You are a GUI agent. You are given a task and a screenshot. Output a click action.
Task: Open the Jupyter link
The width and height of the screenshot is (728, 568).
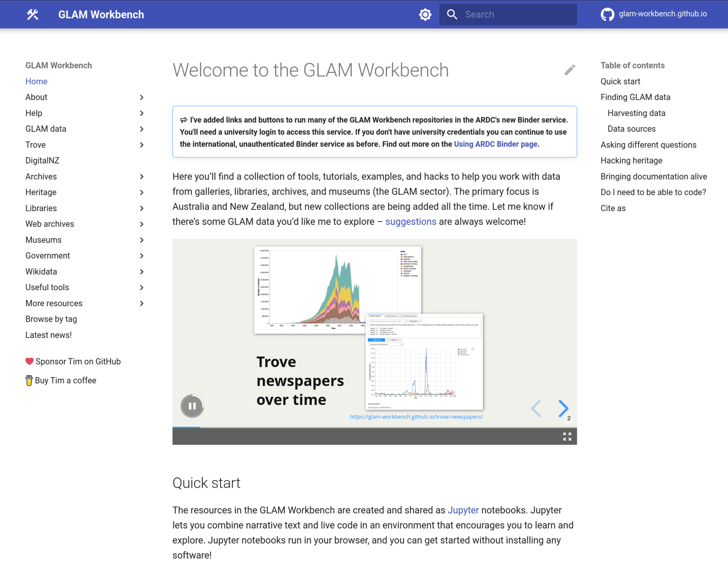click(x=463, y=510)
